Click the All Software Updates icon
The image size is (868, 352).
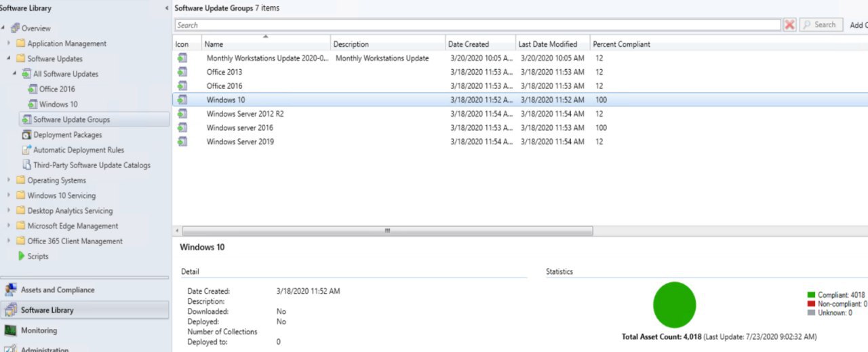(x=26, y=74)
